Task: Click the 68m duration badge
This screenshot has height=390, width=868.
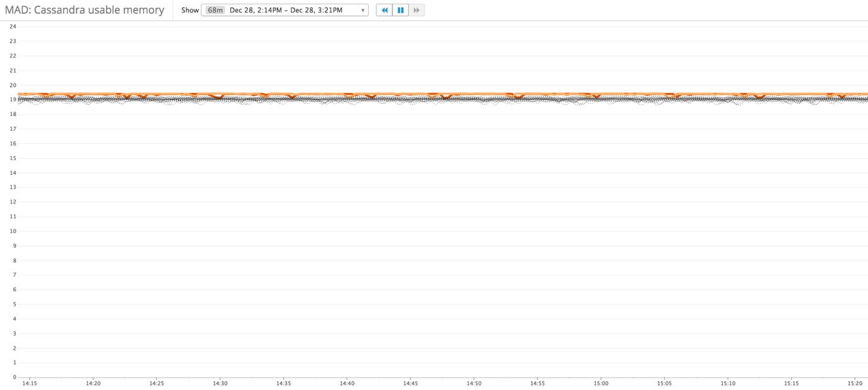Action: tap(215, 10)
